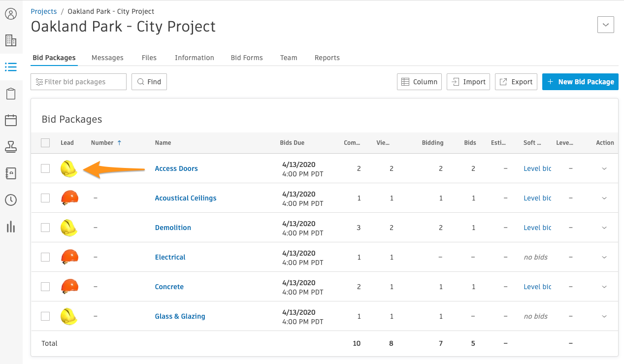Image resolution: width=624 pixels, height=364 pixels.
Task: Check the Access Doors row checkbox
Action: coord(45,168)
